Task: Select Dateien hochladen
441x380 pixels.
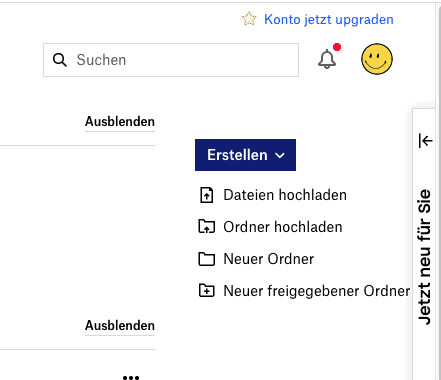Action: pyautogui.click(x=285, y=195)
